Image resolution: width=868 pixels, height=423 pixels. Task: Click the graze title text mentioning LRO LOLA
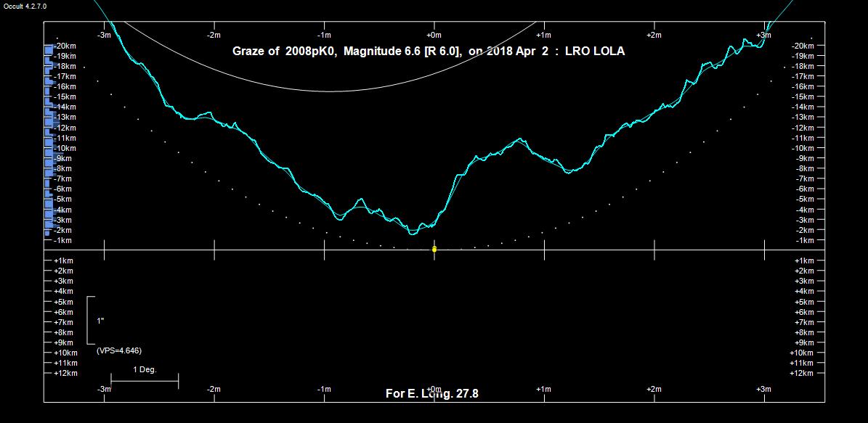click(x=428, y=52)
